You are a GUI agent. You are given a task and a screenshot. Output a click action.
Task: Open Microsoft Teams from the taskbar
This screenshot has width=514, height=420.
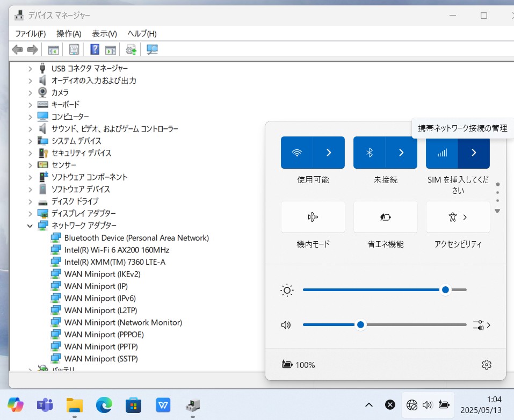coord(45,405)
